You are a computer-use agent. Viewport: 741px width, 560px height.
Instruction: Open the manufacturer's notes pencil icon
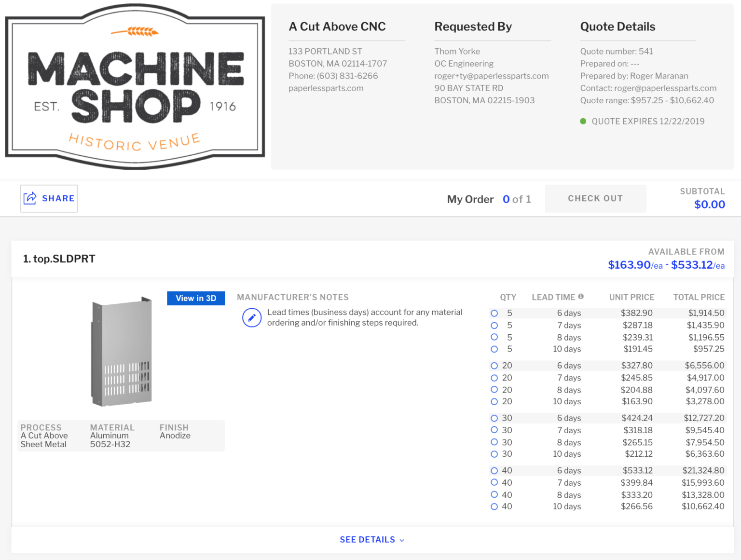251,317
